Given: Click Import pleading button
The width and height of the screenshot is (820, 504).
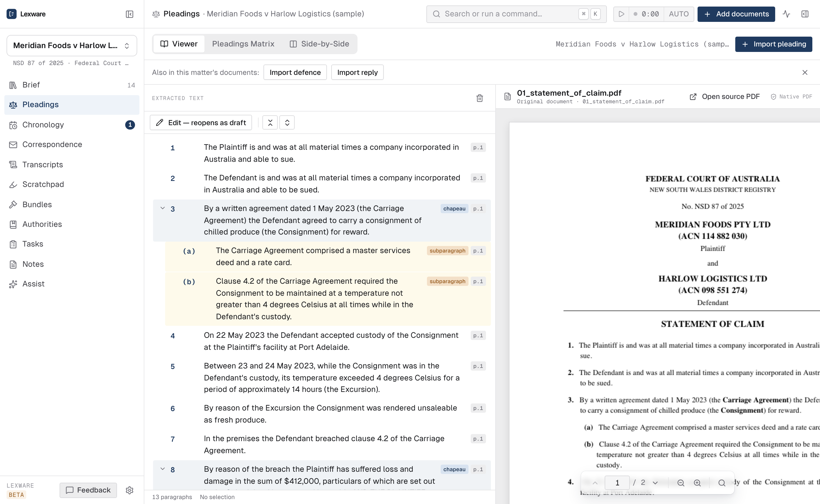Looking at the screenshot, I should (773, 44).
